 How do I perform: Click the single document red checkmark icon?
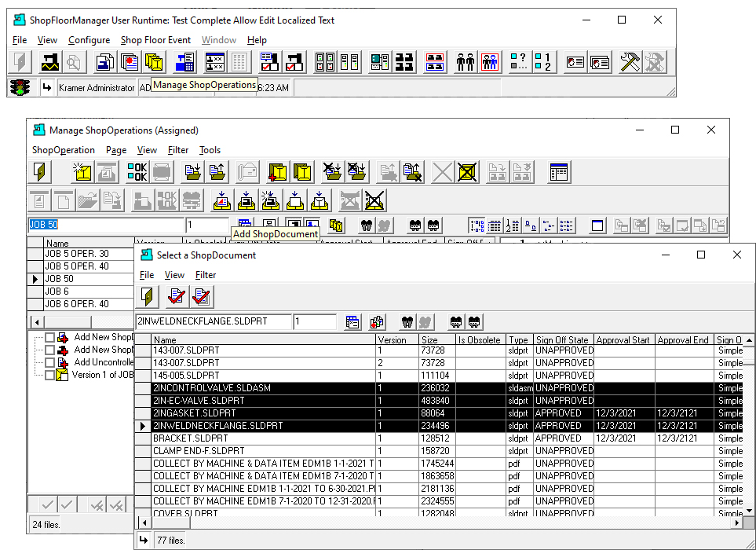[177, 297]
